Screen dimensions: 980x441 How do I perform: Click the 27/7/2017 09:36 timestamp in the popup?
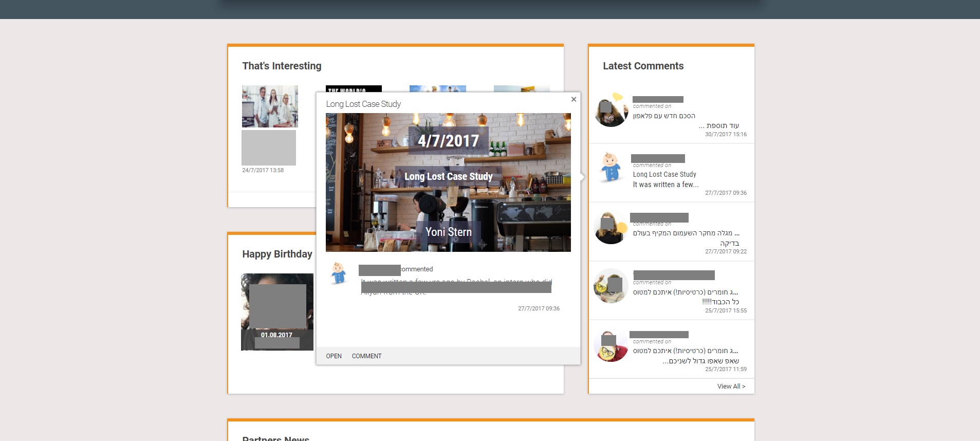[x=539, y=308]
